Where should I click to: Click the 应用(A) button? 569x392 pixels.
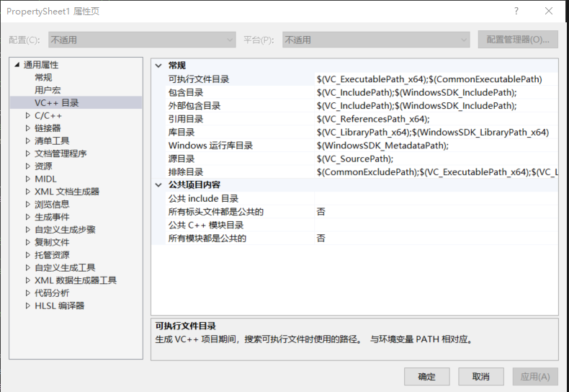tap(535, 376)
